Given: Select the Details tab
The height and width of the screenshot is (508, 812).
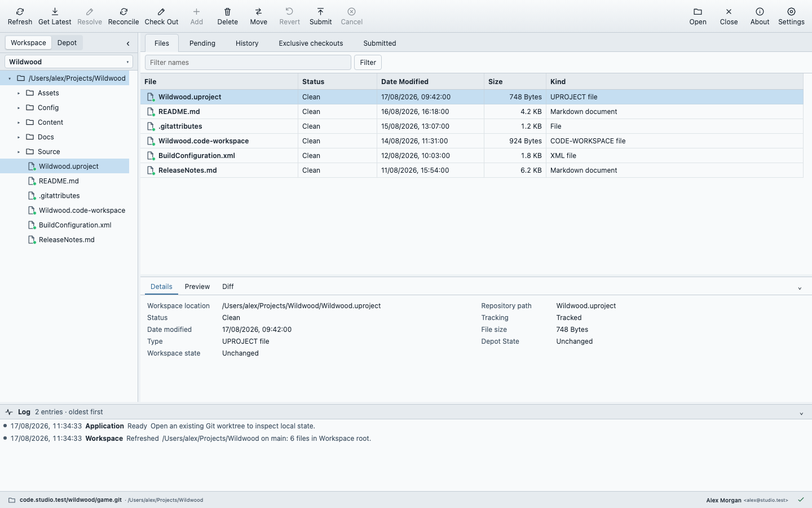Looking at the screenshot, I should tap(161, 287).
